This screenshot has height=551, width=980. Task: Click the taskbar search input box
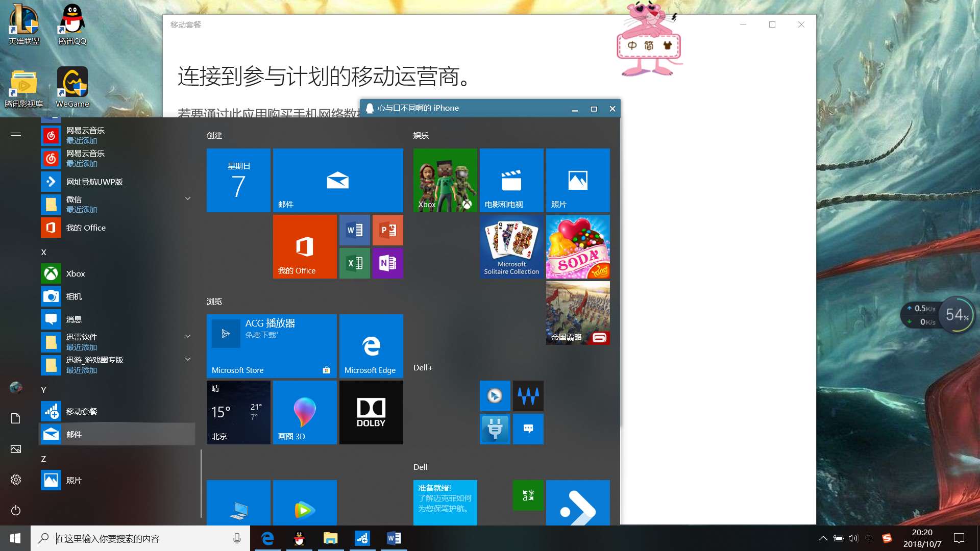[140, 538]
